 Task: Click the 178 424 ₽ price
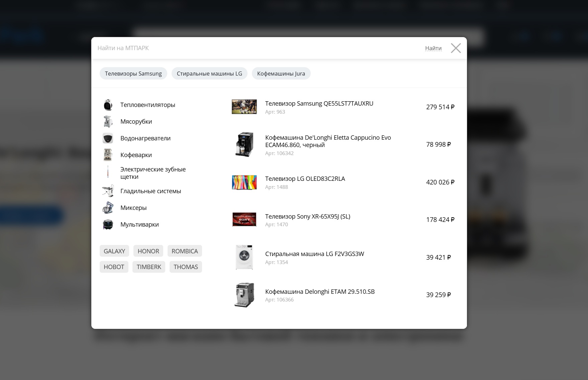pyautogui.click(x=440, y=220)
